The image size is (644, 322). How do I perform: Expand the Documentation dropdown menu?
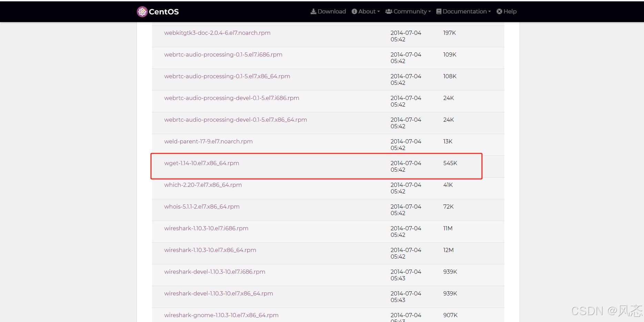[x=489, y=12]
